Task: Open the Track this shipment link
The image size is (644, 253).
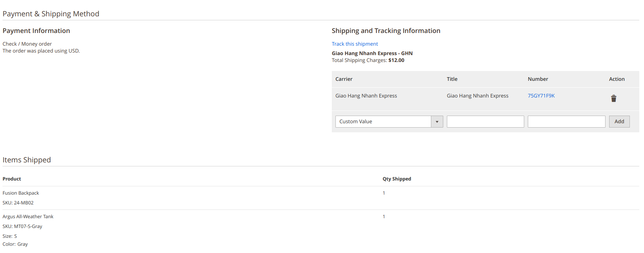Action: (x=355, y=44)
